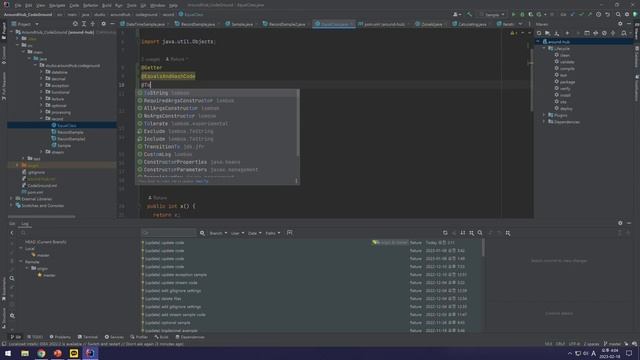Run Maven lifecycle goal compile
The height and width of the screenshot is (360, 640).
[x=567, y=69]
